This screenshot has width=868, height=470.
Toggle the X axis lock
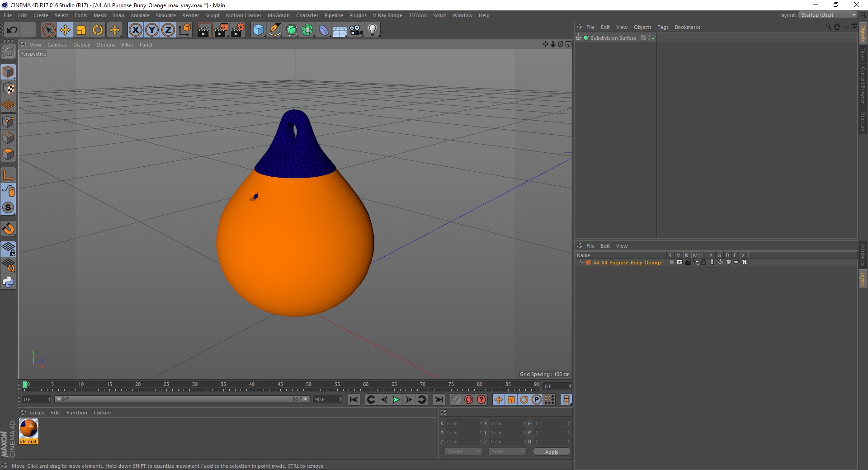[135, 30]
